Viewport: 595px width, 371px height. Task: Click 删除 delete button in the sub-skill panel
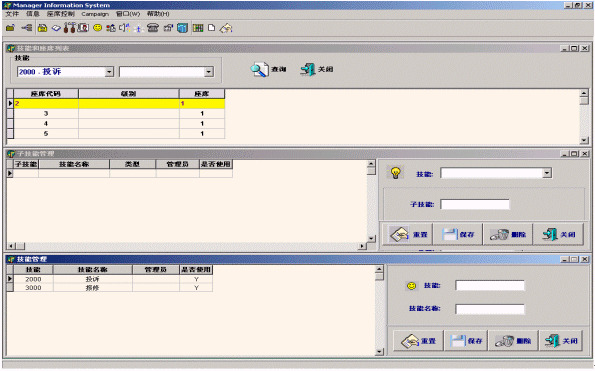508,234
